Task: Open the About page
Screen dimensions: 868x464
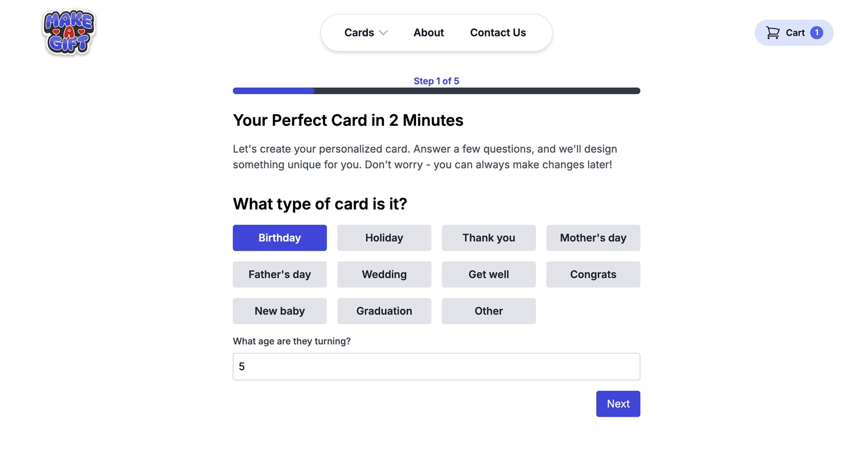Action: (x=429, y=33)
